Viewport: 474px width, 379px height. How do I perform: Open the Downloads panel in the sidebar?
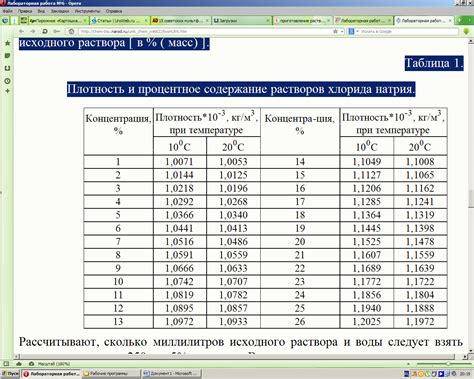coord(7,68)
